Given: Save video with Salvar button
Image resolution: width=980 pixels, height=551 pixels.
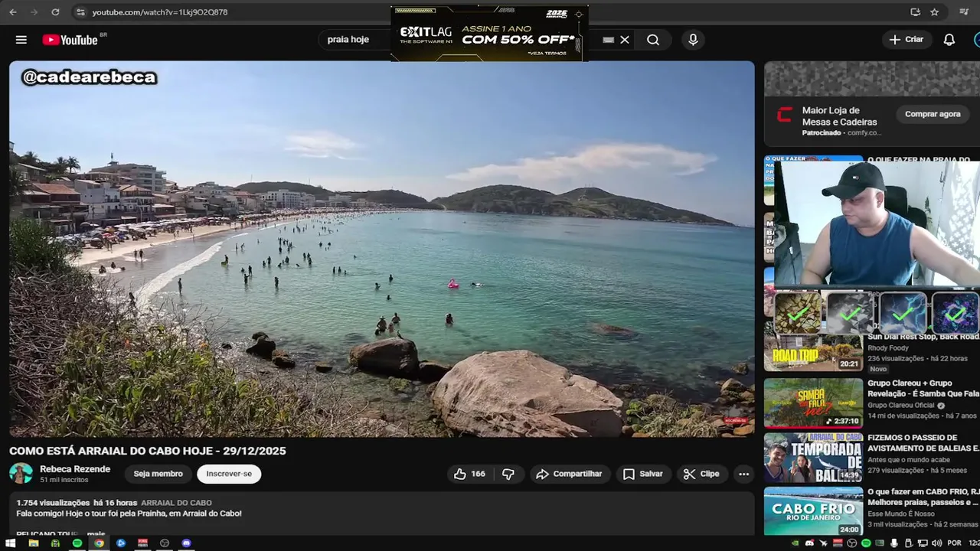Looking at the screenshot, I should (642, 474).
